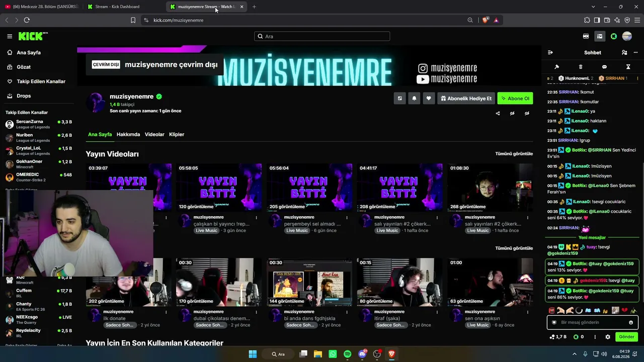644x362 pixels.
Task: Focus the Ara search field
Action: tap(322, 36)
